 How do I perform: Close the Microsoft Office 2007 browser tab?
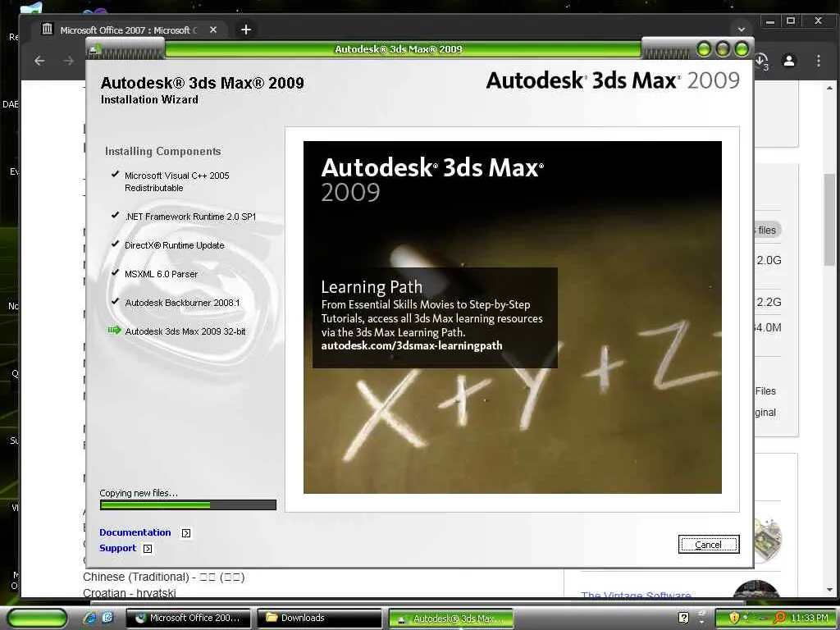pos(213,30)
